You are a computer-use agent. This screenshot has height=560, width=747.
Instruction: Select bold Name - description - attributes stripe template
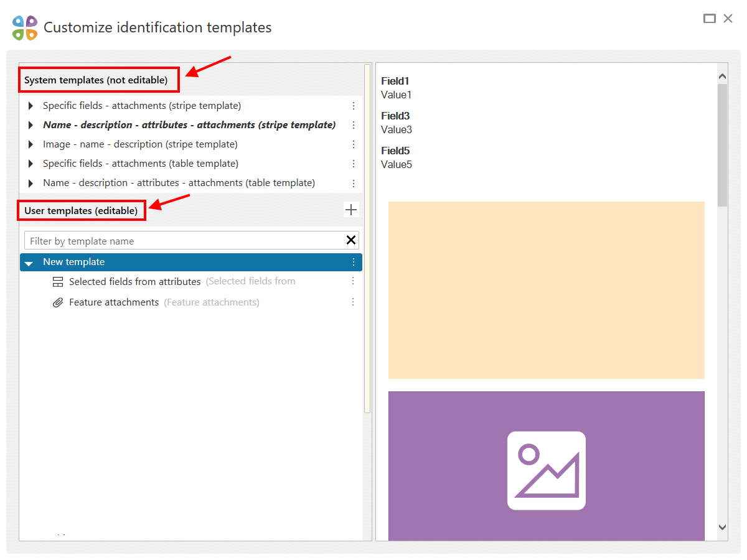(x=189, y=125)
